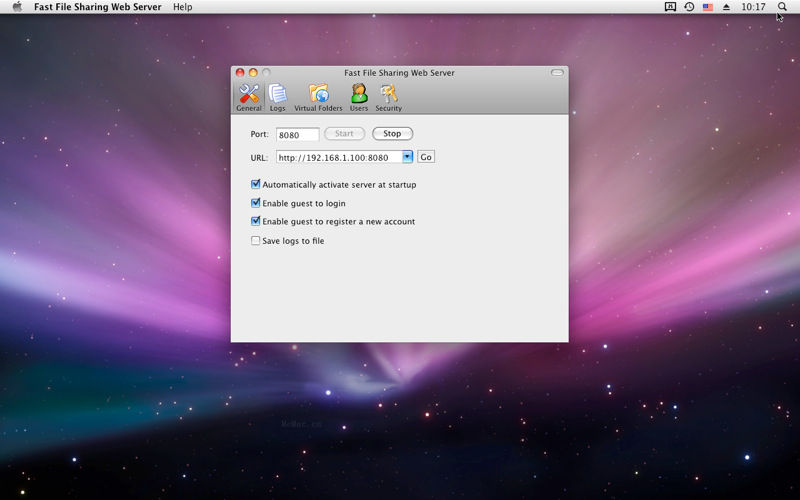The image size is (800, 500).
Task: Click the toolbar toggle pill button in title bar
Action: tap(557, 72)
